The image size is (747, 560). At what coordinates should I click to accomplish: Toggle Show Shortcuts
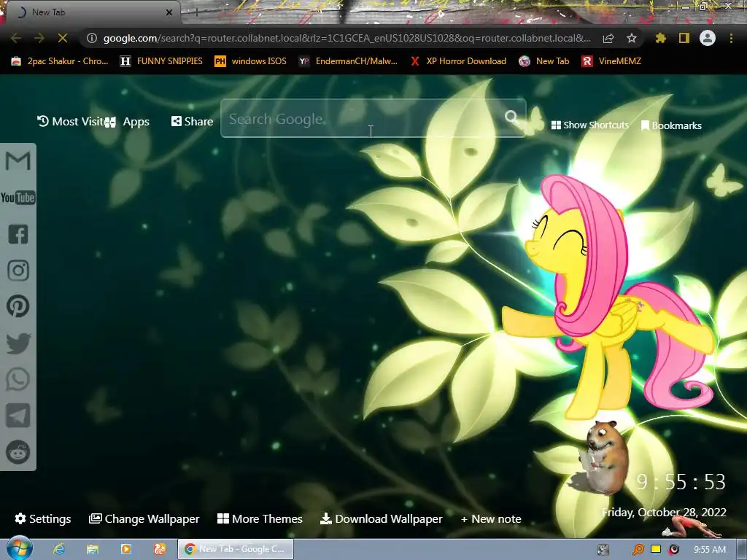coord(589,125)
